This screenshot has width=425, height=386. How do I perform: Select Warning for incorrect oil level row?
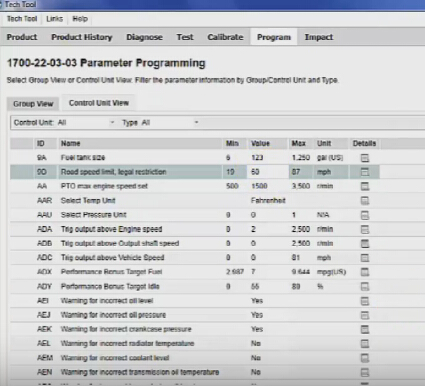pos(195,301)
